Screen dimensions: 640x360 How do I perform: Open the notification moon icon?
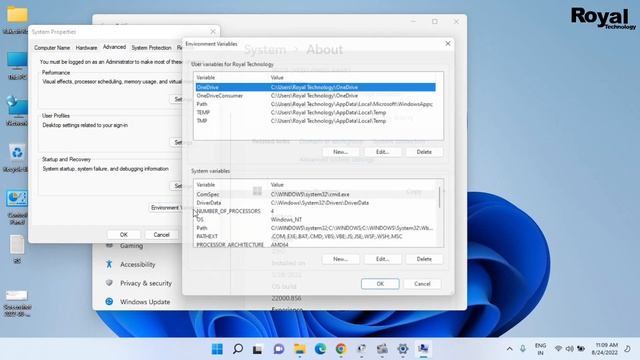pyautogui.click(x=628, y=349)
